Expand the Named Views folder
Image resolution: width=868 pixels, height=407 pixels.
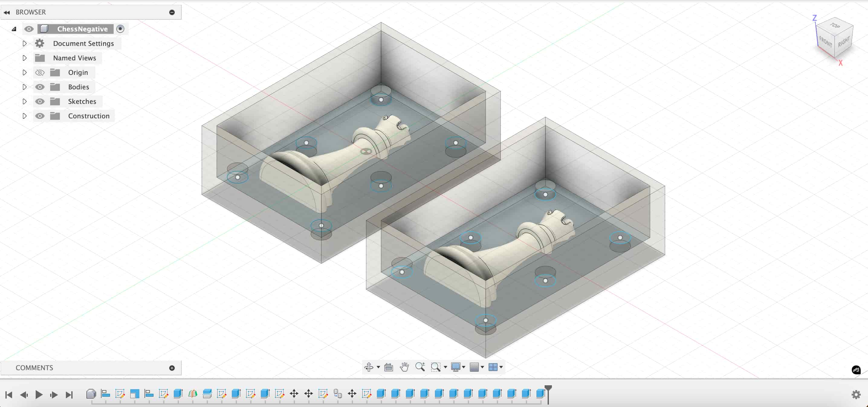(24, 58)
